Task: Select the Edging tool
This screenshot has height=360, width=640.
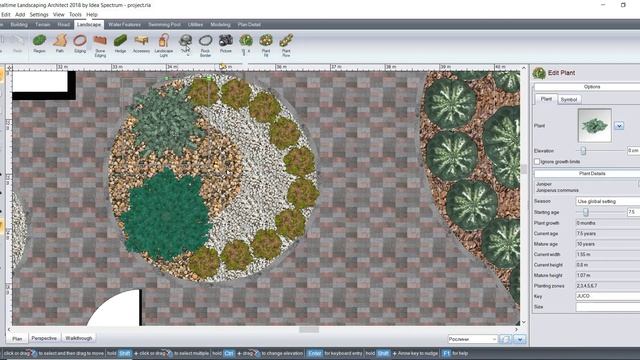Action: (80, 44)
